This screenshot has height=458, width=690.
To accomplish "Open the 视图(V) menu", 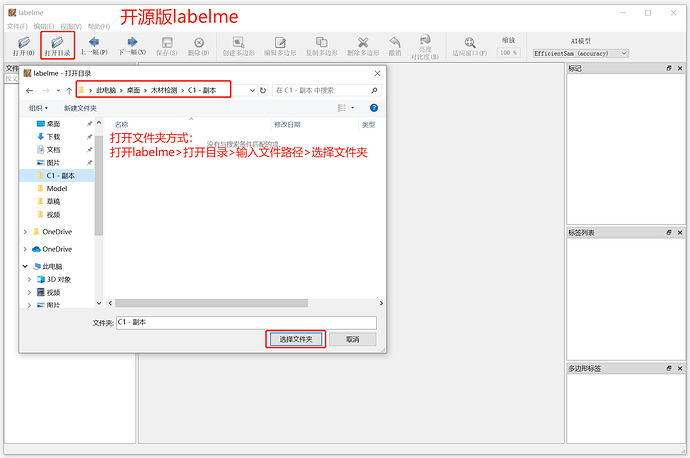I will point(71,26).
